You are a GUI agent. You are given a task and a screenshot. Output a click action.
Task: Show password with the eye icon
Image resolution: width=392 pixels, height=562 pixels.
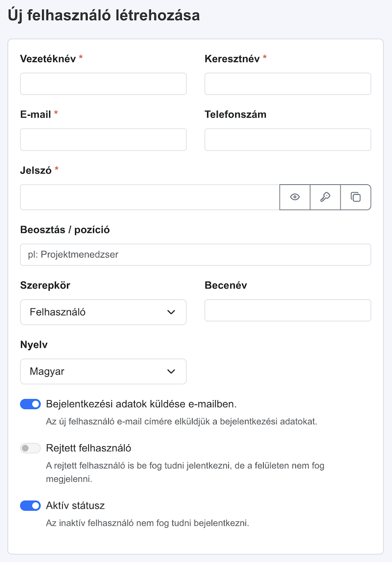click(x=294, y=197)
